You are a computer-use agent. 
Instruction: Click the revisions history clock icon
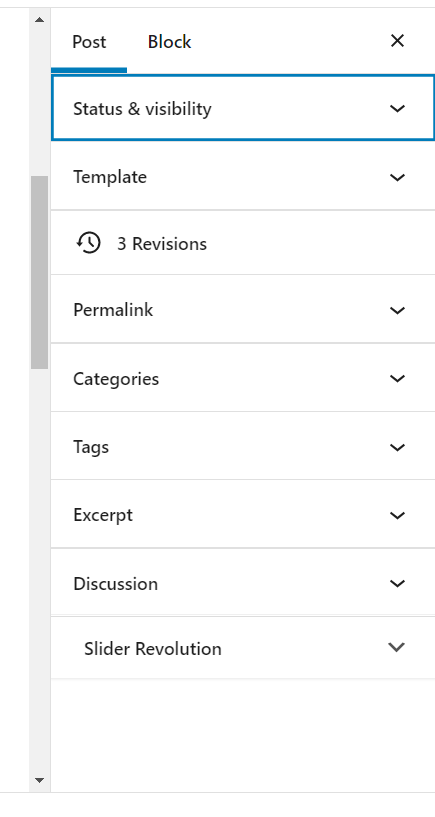(89, 243)
